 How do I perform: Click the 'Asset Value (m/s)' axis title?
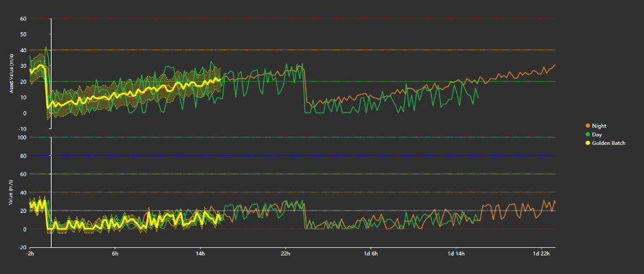coord(12,73)
